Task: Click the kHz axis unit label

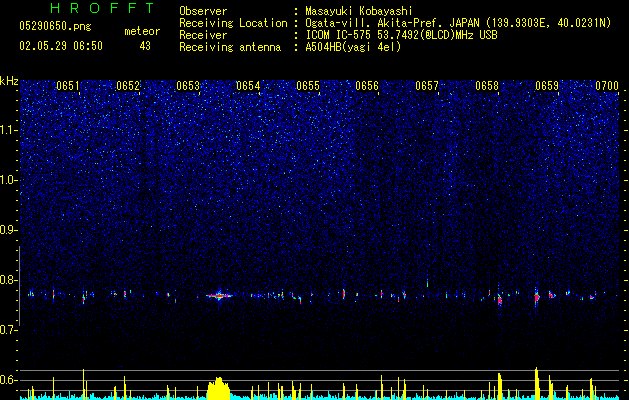Action: coord(9,81)
